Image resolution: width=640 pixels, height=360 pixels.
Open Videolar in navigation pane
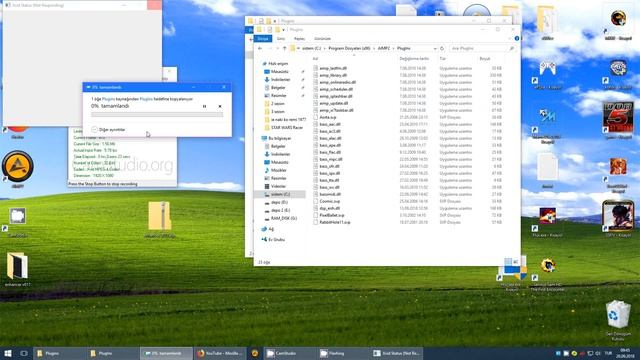[x=278, y=186]
